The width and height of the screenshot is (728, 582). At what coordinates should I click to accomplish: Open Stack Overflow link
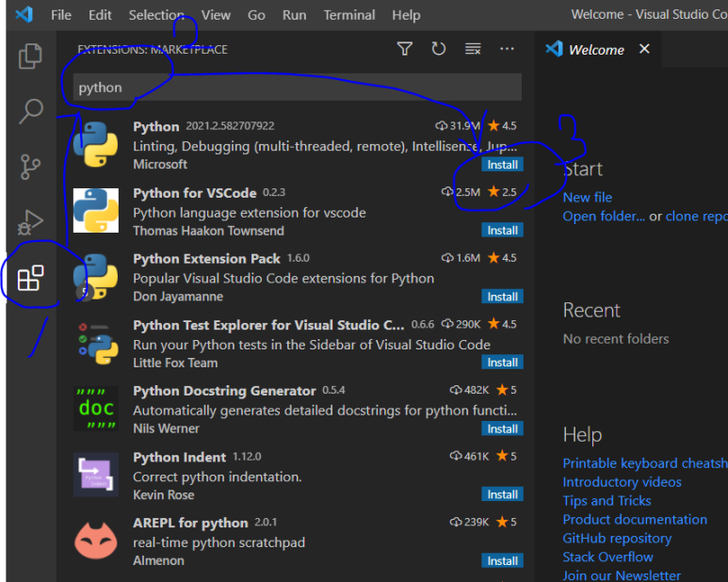click(607, 557)
